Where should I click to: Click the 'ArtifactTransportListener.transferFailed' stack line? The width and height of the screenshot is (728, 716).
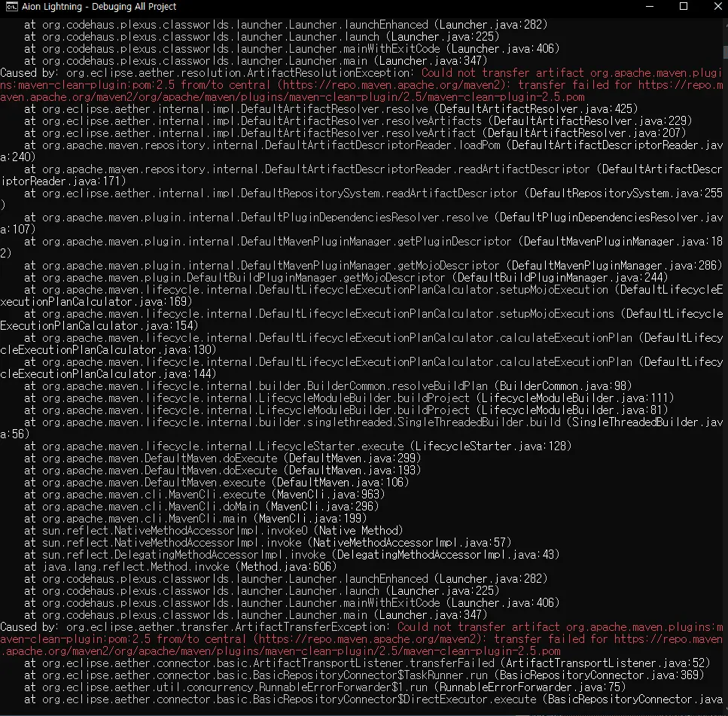[367, 663]
